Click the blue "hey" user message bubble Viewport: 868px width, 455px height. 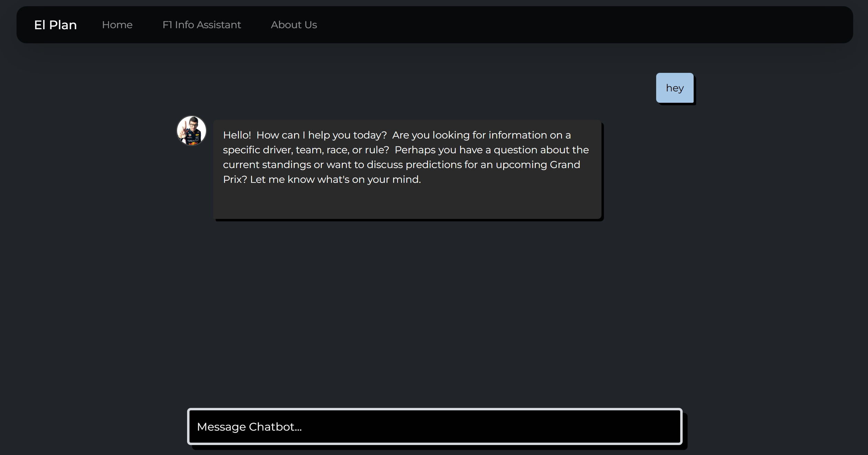point(674,88)
